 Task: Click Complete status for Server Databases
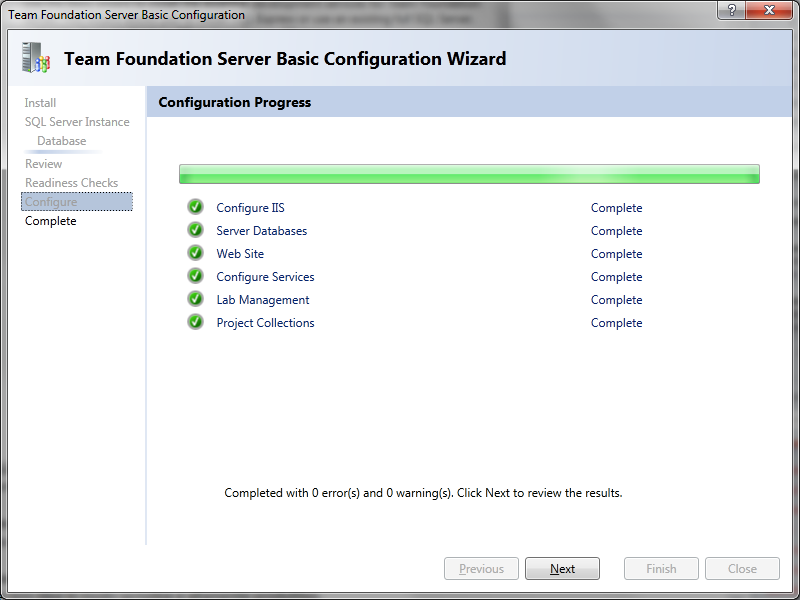616,231
